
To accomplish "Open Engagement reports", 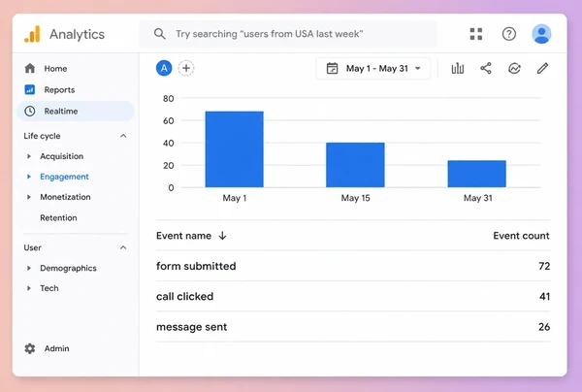I will click(x=64, y=177).
